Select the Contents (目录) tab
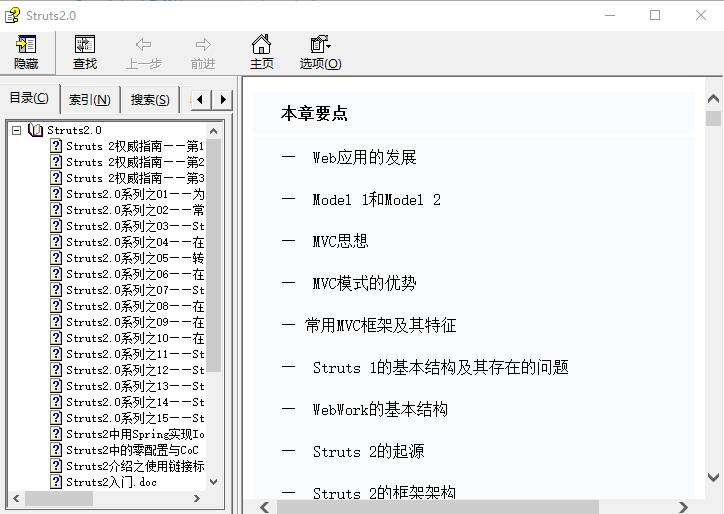The width and height of the screenshot is (724, 514). (x=29, y=98)
